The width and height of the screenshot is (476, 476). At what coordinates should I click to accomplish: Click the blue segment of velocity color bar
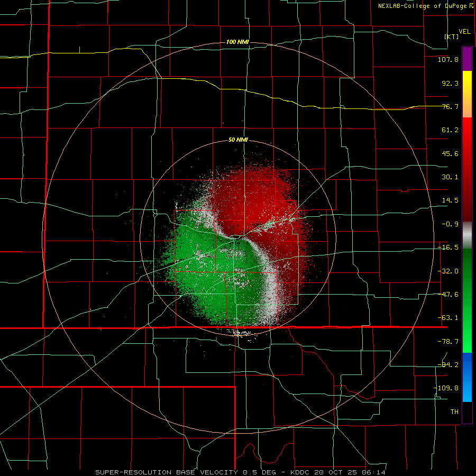[467, 377]
